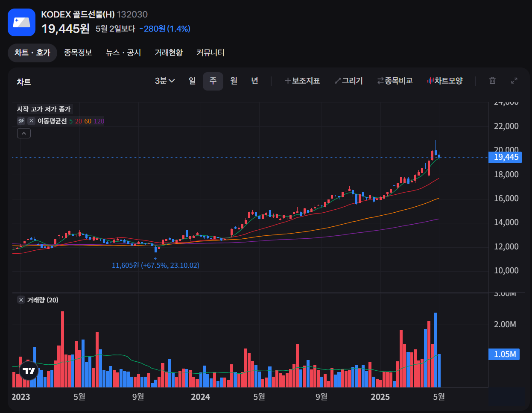Remove the volume indicator with X icon
532x413 pixels.
click(21, 300)
